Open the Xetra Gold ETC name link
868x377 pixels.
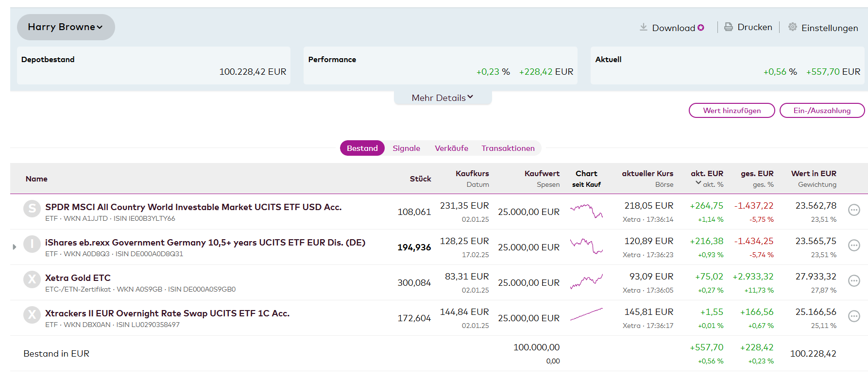(x=78, y=278)
